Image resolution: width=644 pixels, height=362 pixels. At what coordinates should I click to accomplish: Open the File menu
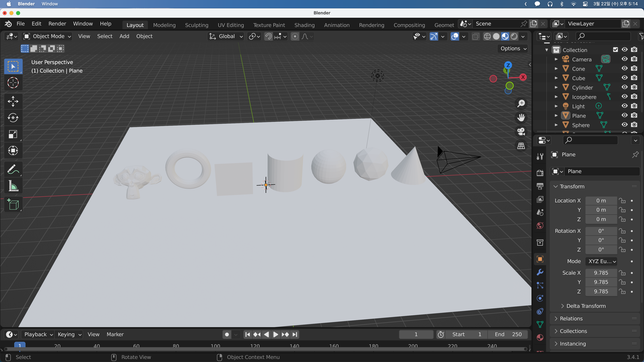click(20, 24)
